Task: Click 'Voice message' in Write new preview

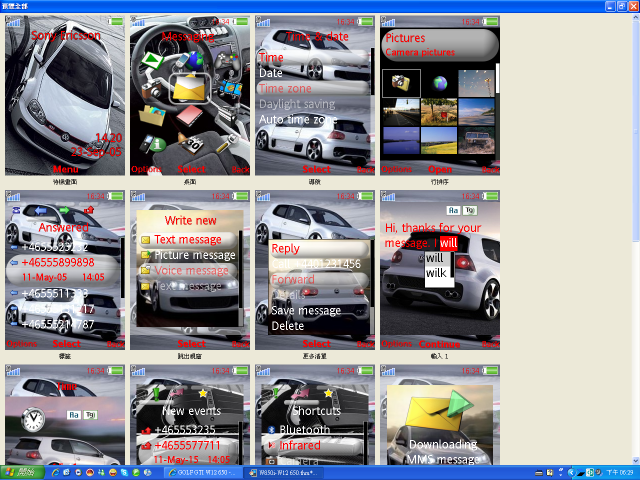Action: [191, 271]
